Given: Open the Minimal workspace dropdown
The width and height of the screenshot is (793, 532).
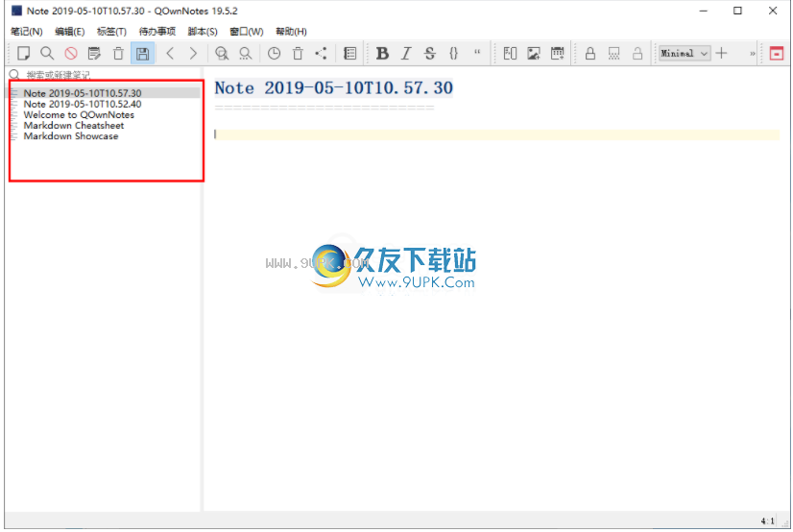Looking at the screenshot, I should tap(685, 53).
